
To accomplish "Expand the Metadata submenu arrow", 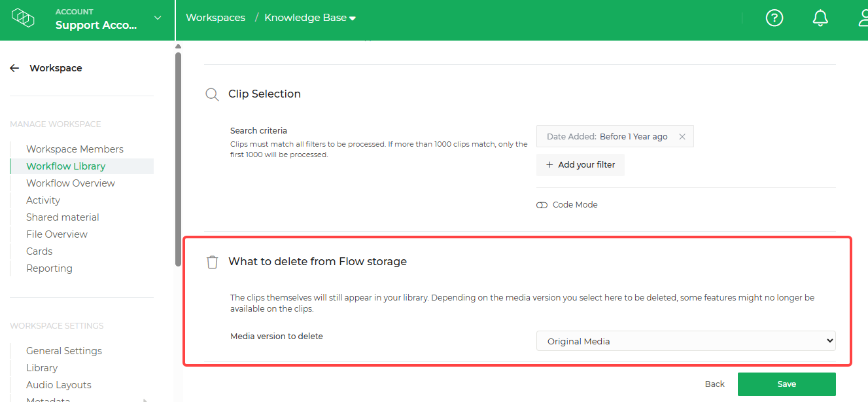I will (x=145, y=400).
